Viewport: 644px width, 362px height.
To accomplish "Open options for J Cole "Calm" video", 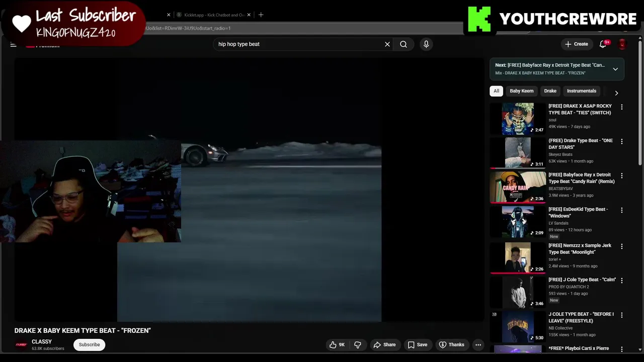I will click(622, 281).
